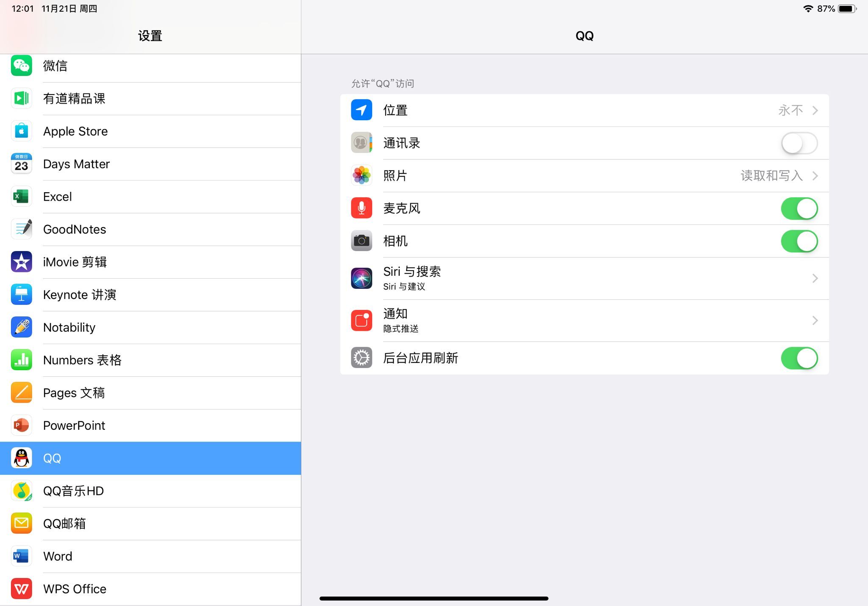
Task: Tap the Notability pencil icon
Action: point(21,327)
